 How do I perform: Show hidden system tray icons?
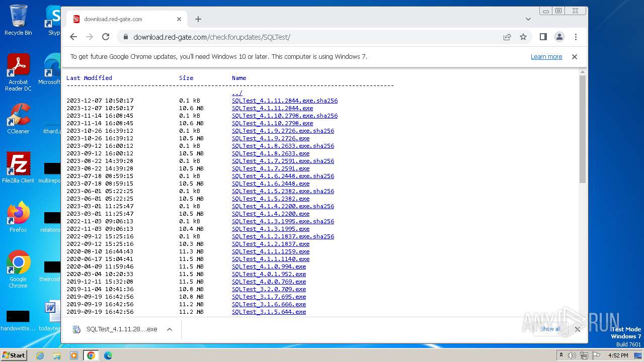click(x=561, y=355)
